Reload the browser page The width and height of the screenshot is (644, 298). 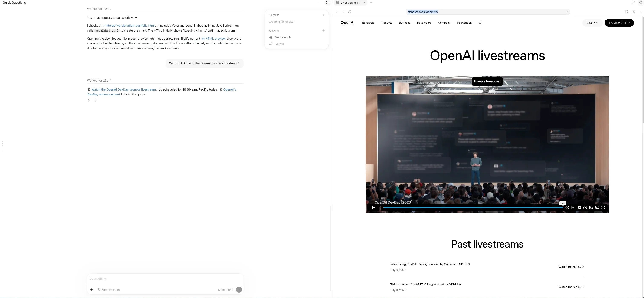[x=350, y=12]
